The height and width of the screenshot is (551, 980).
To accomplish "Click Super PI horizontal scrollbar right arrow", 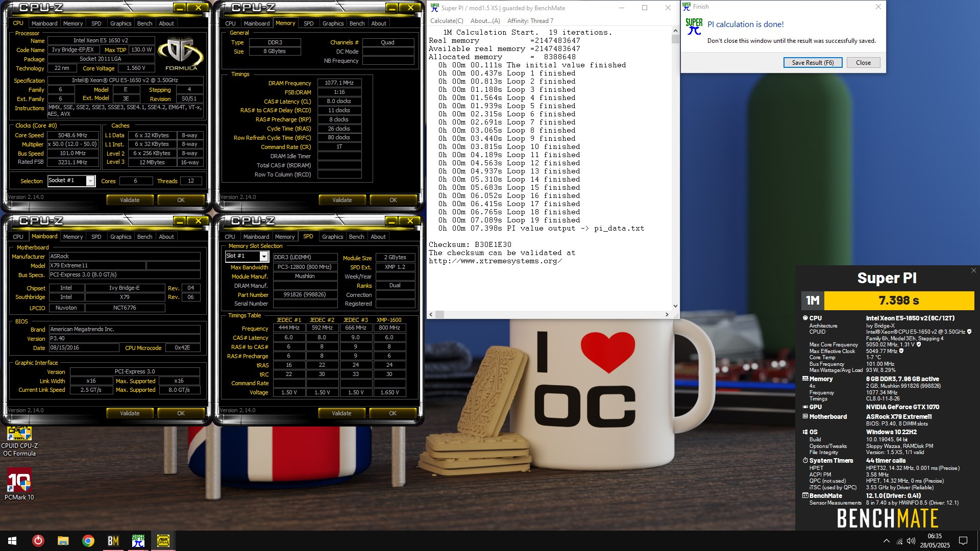I will coord(667,315).
